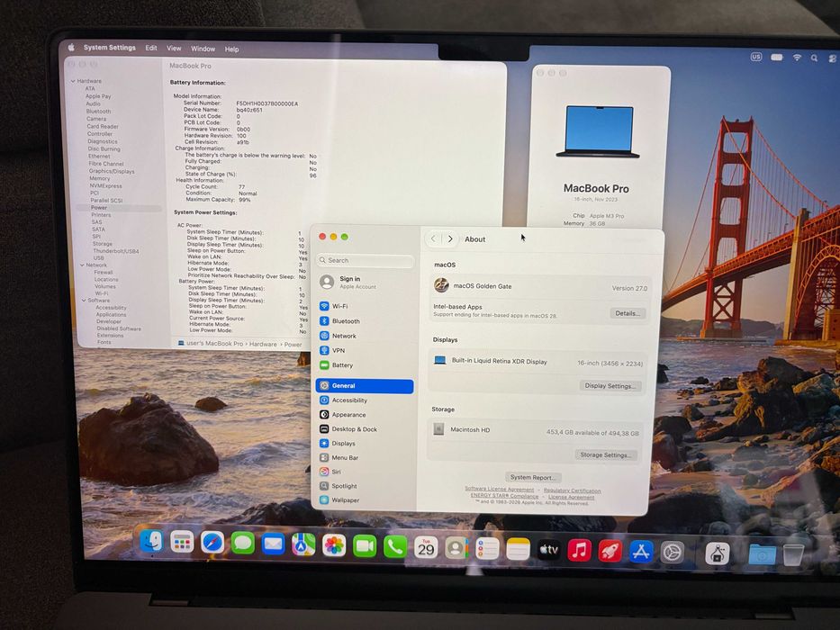Open the Edit menu
The image size is (840, 630).
(151, 49)
